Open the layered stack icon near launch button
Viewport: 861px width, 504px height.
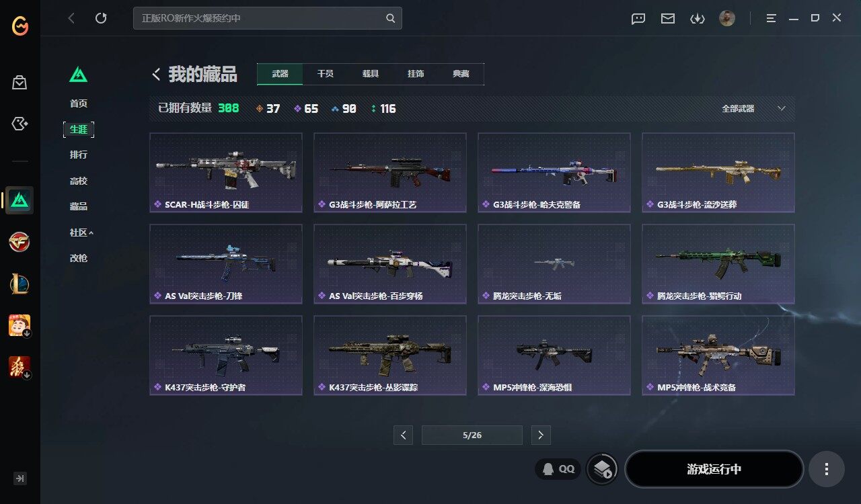pyautogui.click(x=602, y=469)
